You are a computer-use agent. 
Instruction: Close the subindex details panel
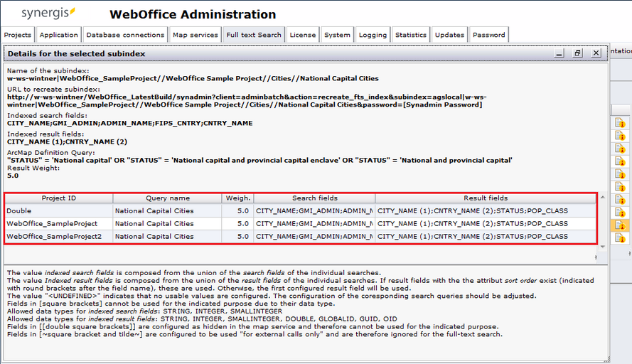[x=596, y=53]
